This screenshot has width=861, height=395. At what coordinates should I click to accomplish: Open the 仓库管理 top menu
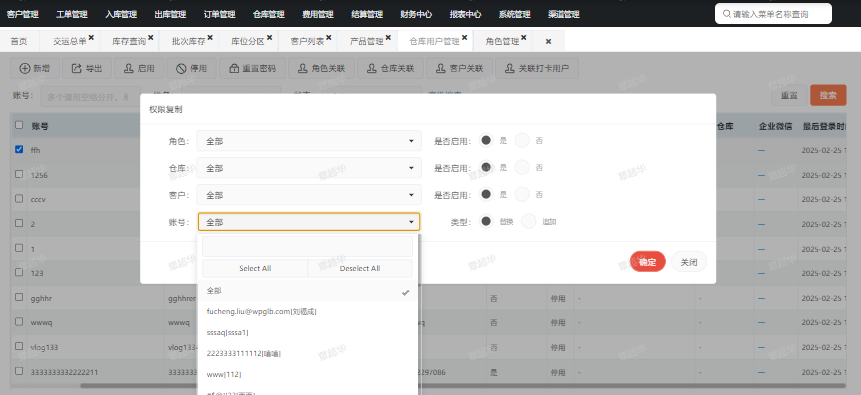pyautogui.click(x=269, y=15)
